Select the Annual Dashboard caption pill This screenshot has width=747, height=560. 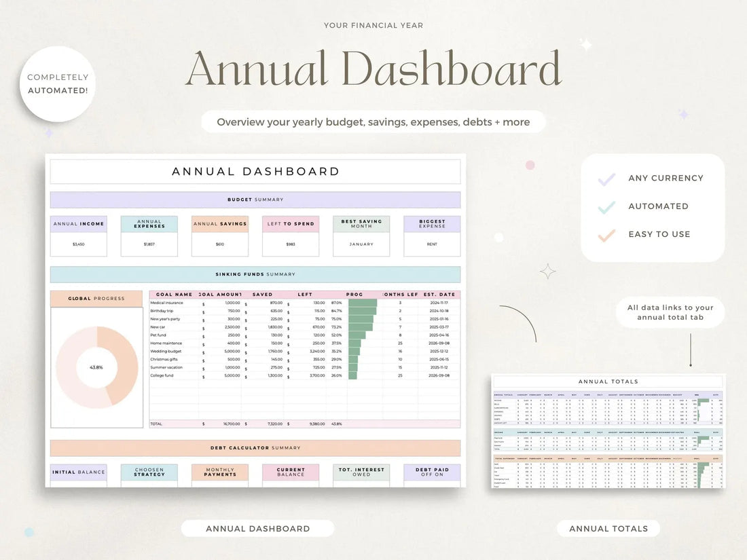[x=257, y=529]
